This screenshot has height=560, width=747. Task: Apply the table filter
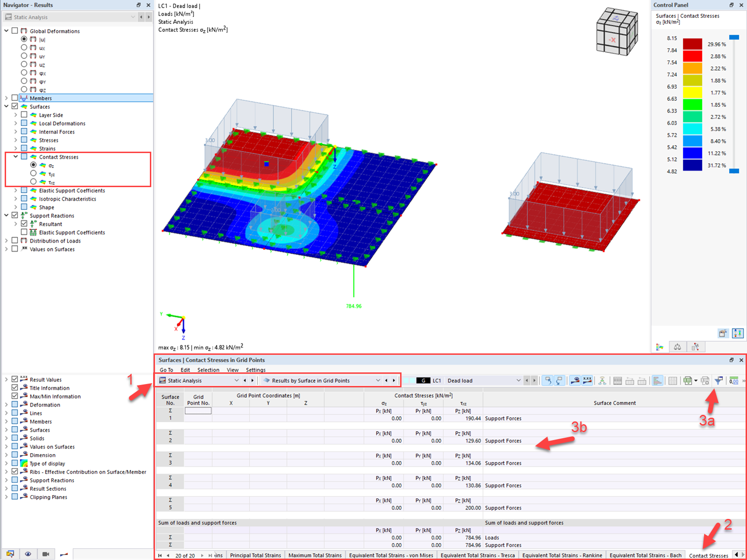[718, 380]
